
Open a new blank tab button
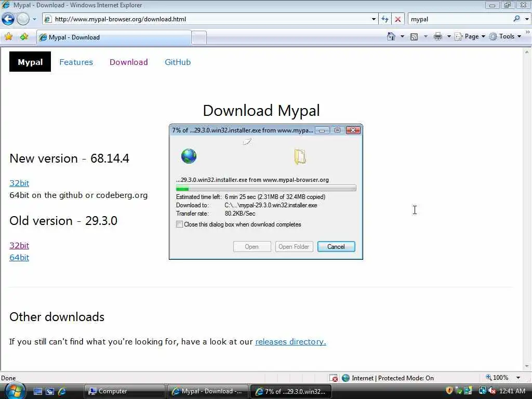click(199, 37)
